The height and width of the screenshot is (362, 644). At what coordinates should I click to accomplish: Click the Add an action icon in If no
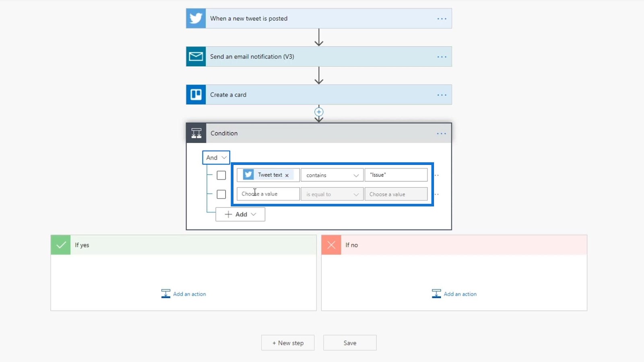click(436, 294)
